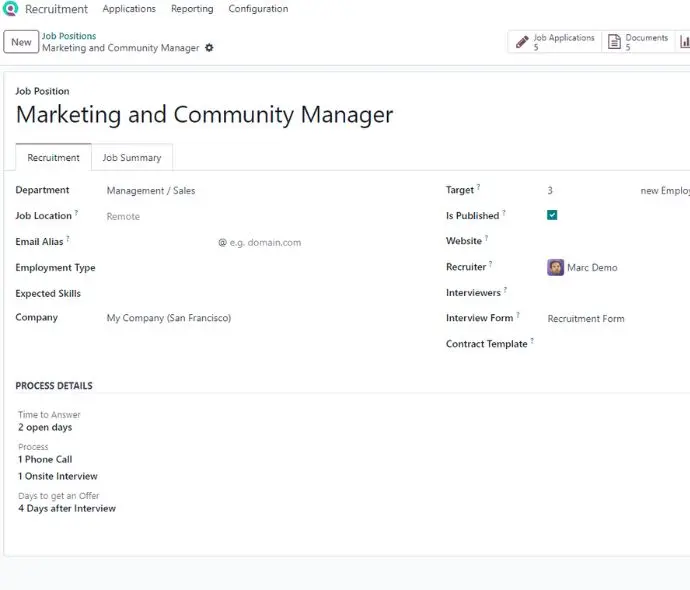
Task: Click the Documents page icon
Action: 614,42
